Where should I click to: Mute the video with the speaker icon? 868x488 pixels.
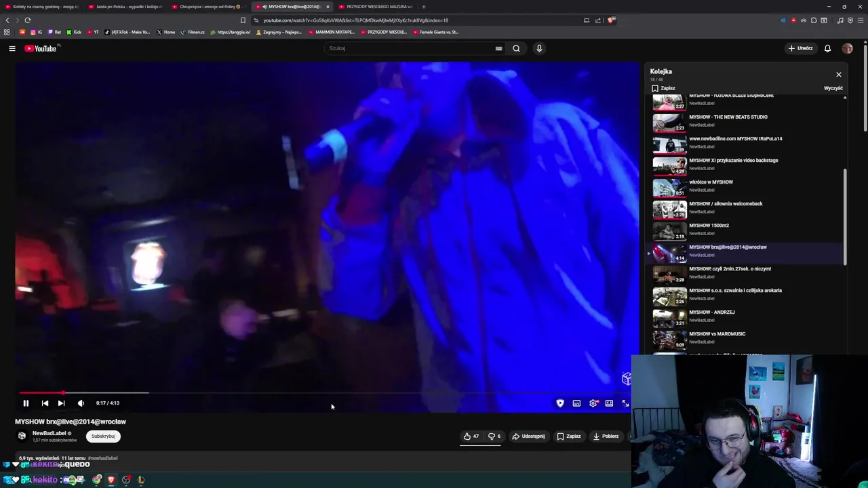[x=81, y=403]
